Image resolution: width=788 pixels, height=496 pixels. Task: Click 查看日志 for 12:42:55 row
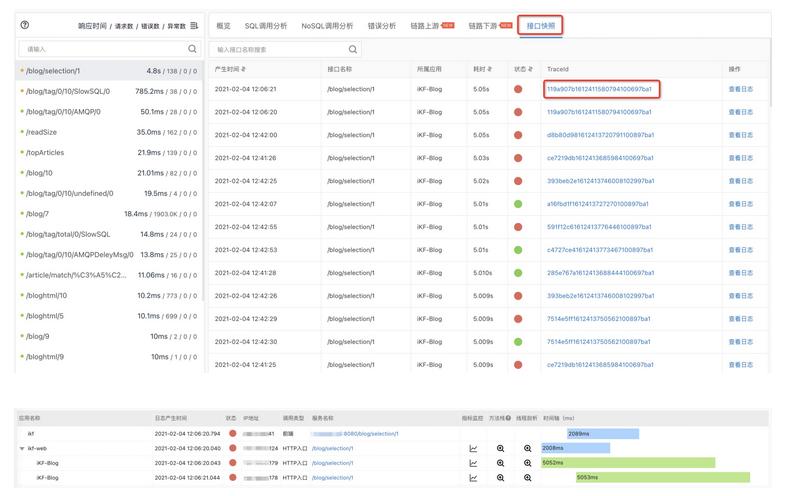[741, 227]
